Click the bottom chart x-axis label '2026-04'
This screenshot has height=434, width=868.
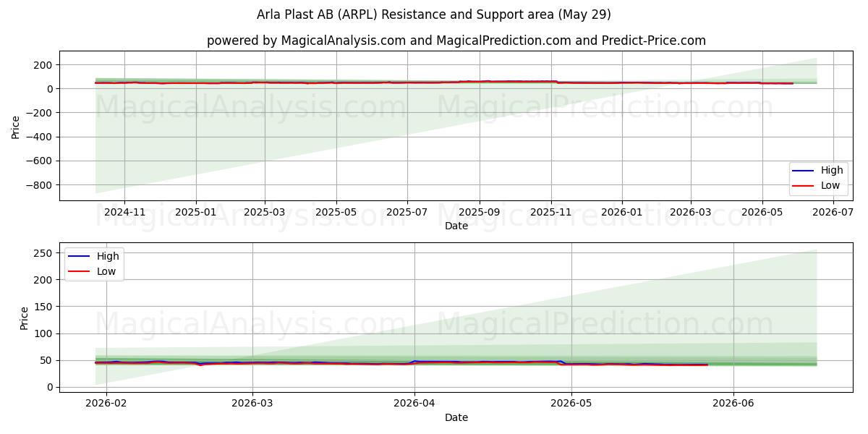[x=414, y=404]
